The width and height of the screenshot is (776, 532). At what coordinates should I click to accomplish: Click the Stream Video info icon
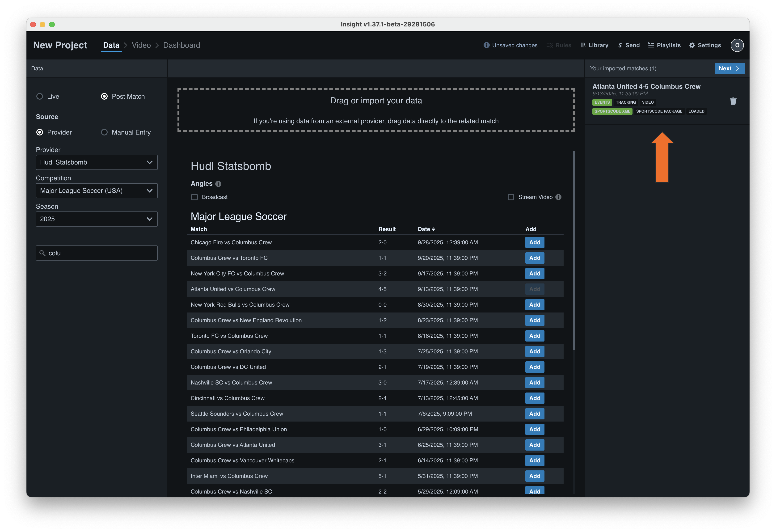coord(558,197)
